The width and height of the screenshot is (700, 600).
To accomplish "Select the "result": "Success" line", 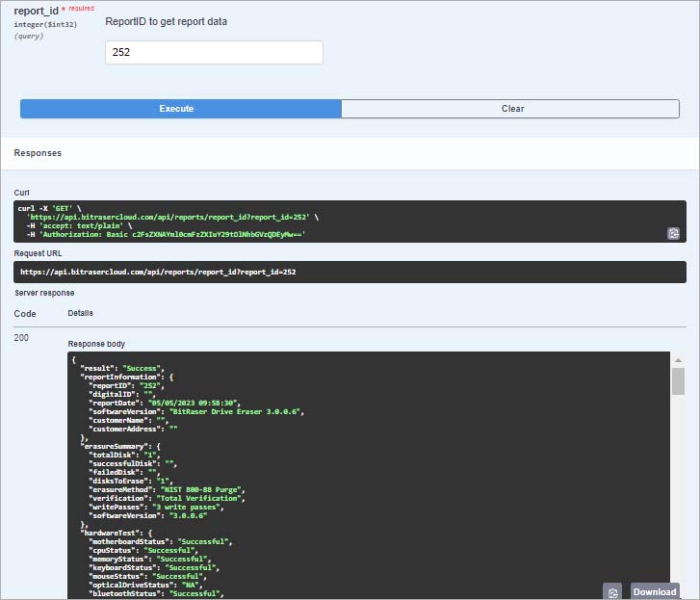I will [x=122, y=368].
